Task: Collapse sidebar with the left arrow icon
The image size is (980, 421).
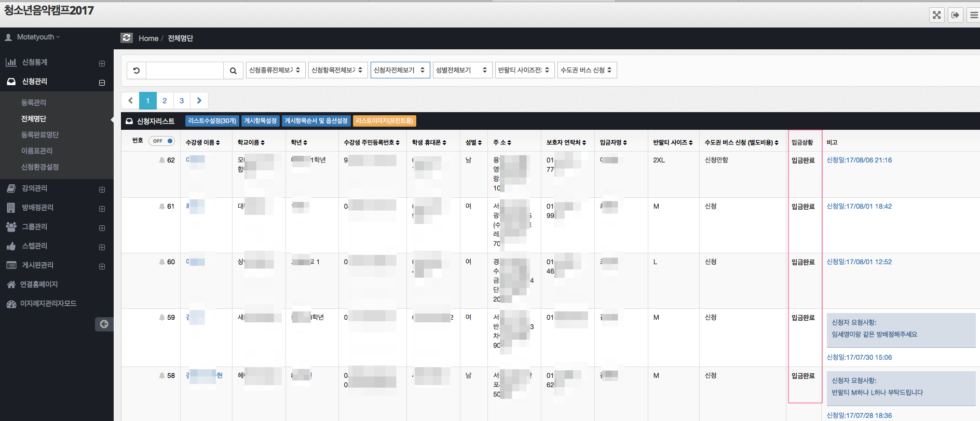Action: 104,324
